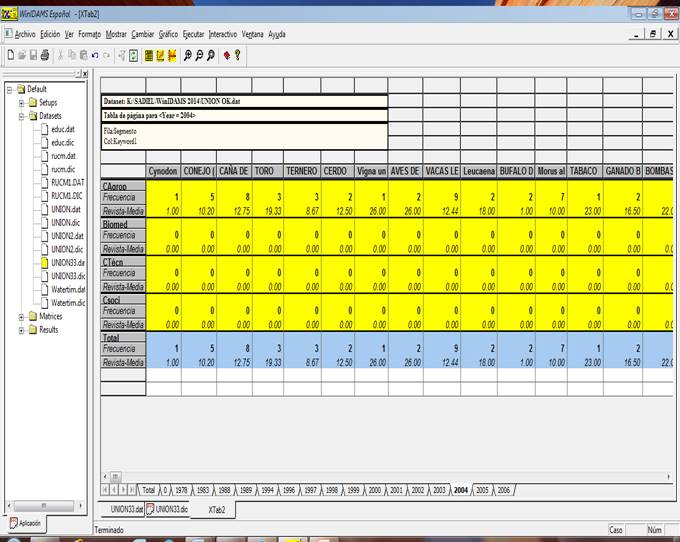Click the New document toolbar icon
This screenshot has width=680, height=542.
[x=10, y=54]
